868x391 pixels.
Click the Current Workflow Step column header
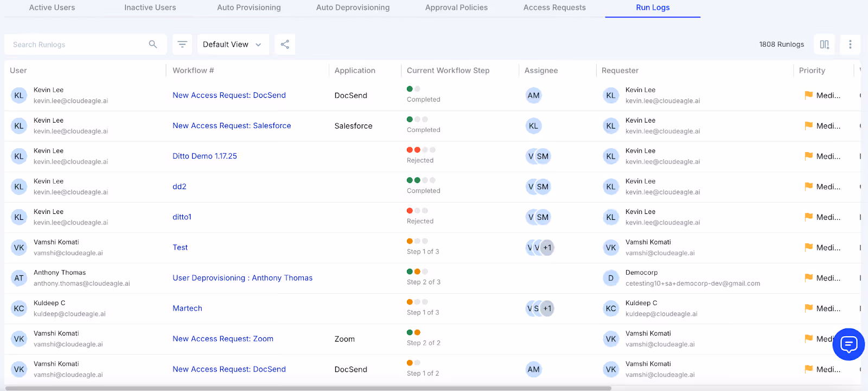point(448,71)
